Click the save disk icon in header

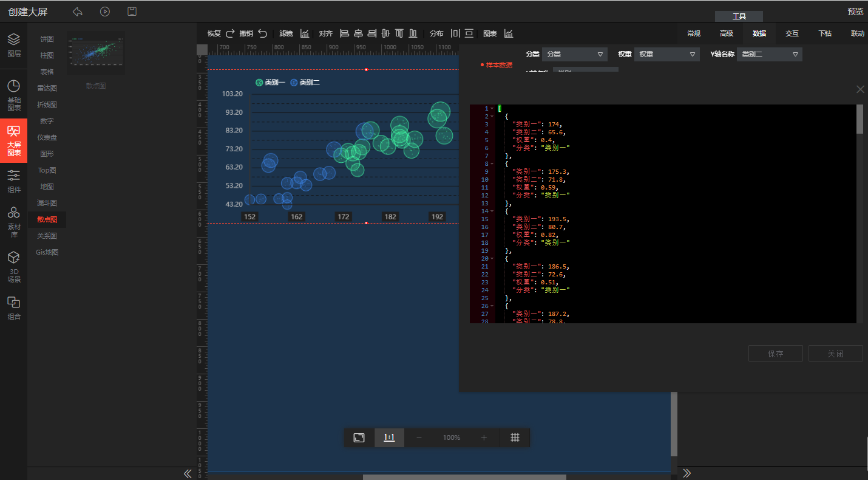132,12
